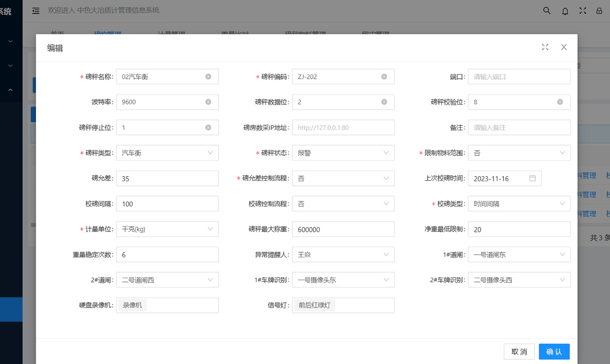The image size is (610, 364).
Task: Collapse sidebar using the menu fold icon
Action: [36, 11]
